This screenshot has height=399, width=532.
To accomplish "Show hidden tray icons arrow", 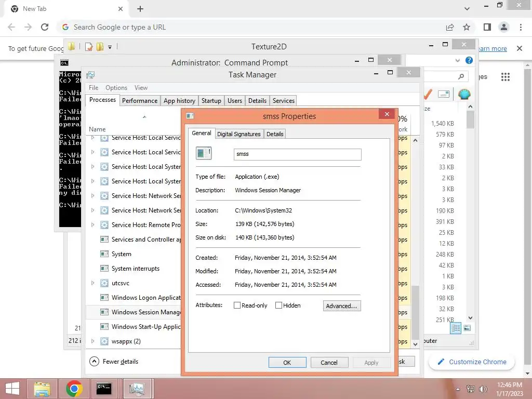I will (458, 390).
